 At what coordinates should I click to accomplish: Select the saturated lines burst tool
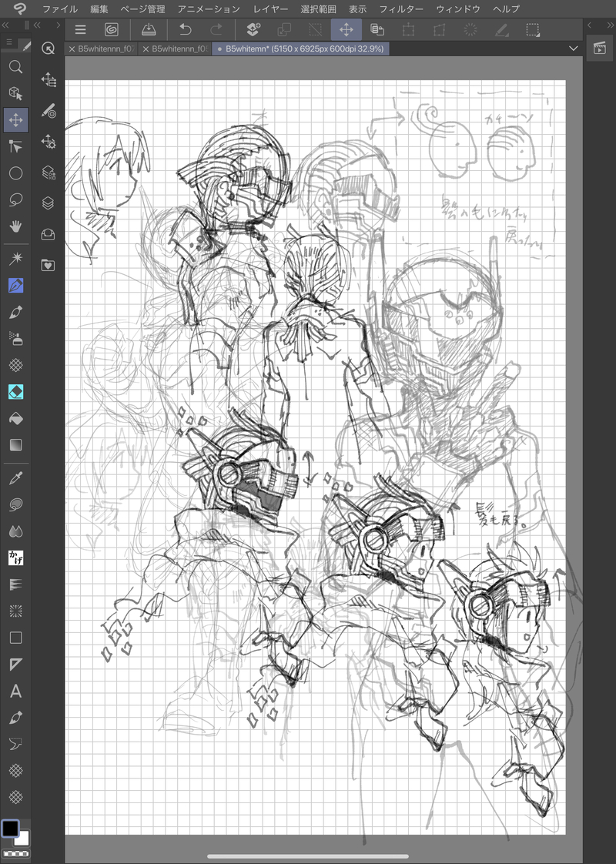pos(16,611)
